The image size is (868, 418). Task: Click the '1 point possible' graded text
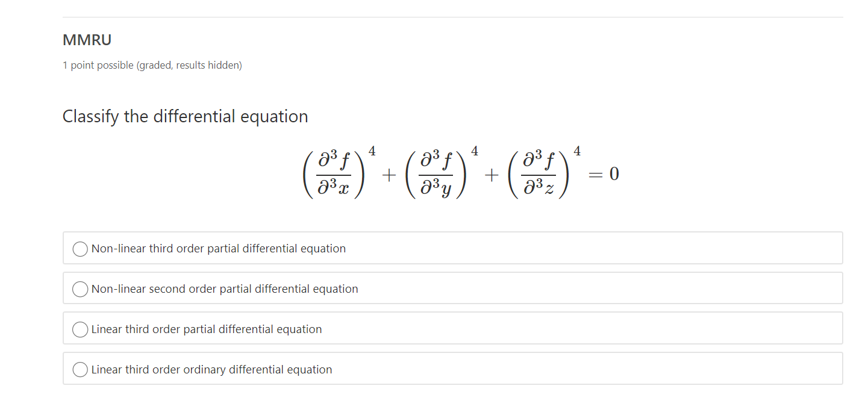[x=152, y=65]
